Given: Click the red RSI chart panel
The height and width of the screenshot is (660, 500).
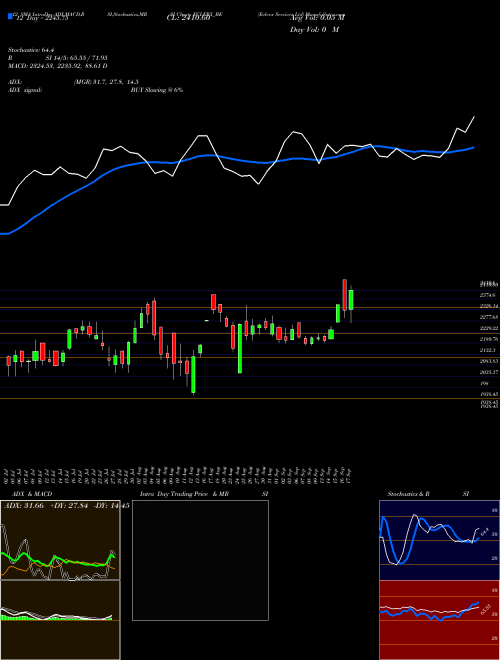Looking at the screenshot, I should (439, 620).
